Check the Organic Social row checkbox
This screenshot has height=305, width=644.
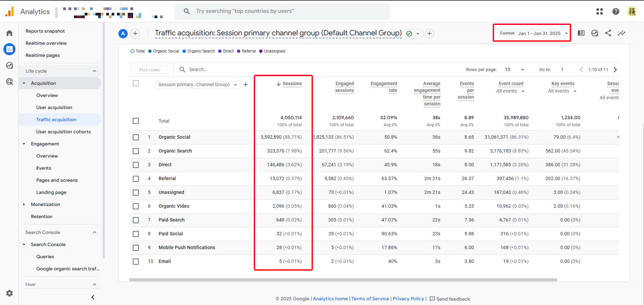pyautogui.click(x=136, y=137)
